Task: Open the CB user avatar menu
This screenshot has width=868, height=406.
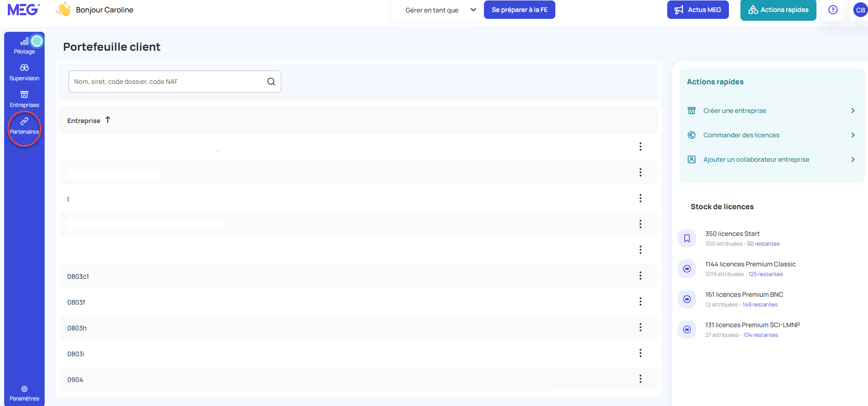Action: pos(860,10)
